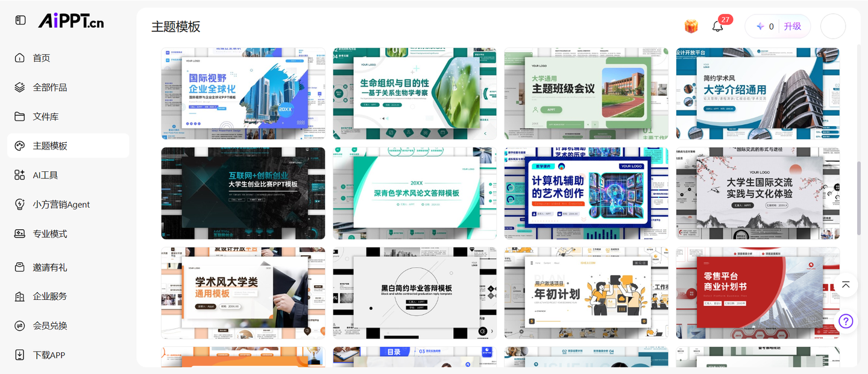Open the 零售平台商业计划书 template
868x374 pixels.
point(758,293)
